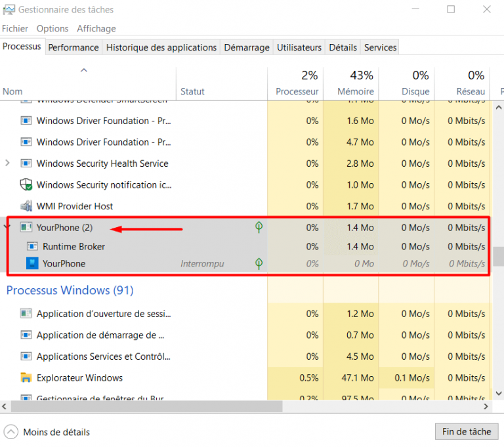Select the Windows Security notification ic... row name
504x447 pixels.
point(104,185)
